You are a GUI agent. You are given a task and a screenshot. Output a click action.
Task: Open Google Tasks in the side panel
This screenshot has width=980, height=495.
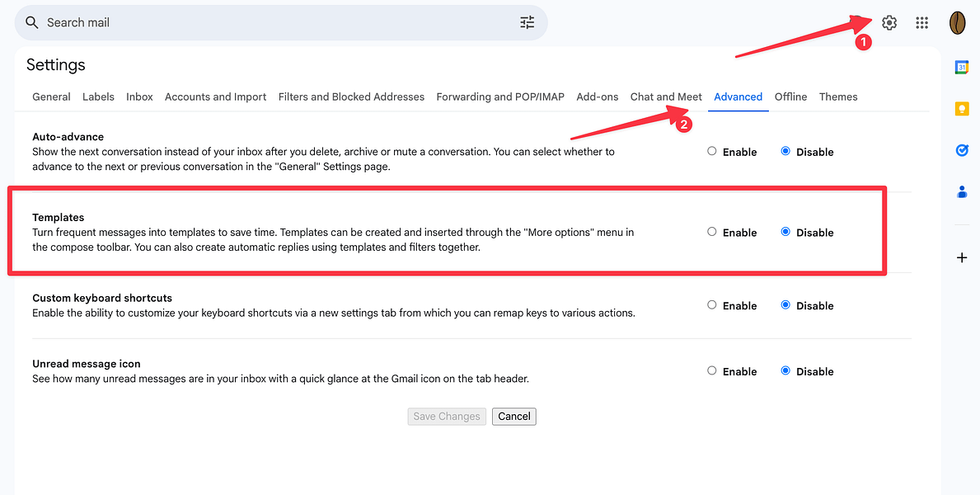click(961, 150)
